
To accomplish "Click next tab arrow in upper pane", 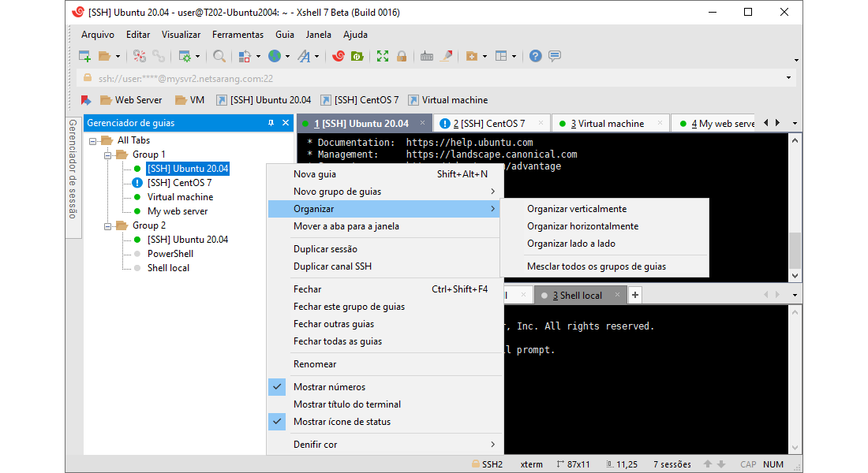I will [778, 123].
